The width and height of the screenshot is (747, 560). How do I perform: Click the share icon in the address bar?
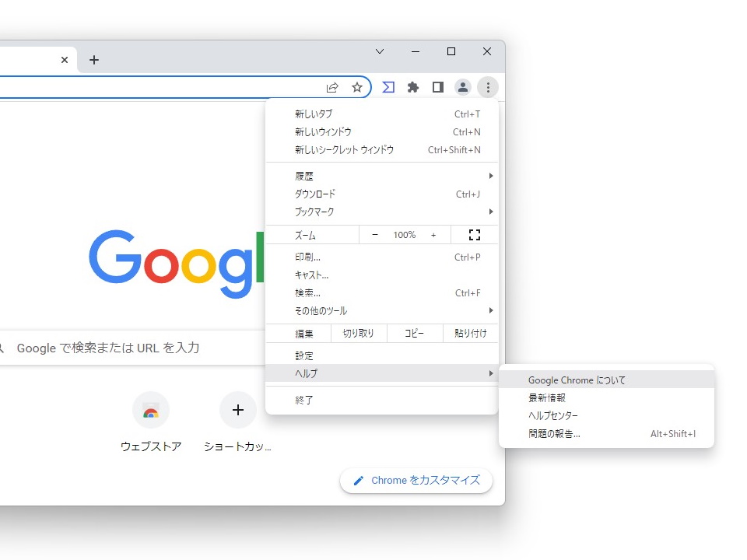click(332, 87)
